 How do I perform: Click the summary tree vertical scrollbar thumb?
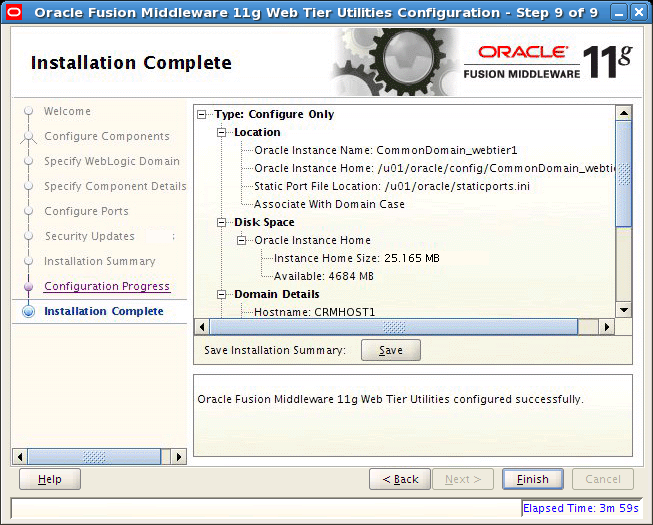tap(624, 174)
